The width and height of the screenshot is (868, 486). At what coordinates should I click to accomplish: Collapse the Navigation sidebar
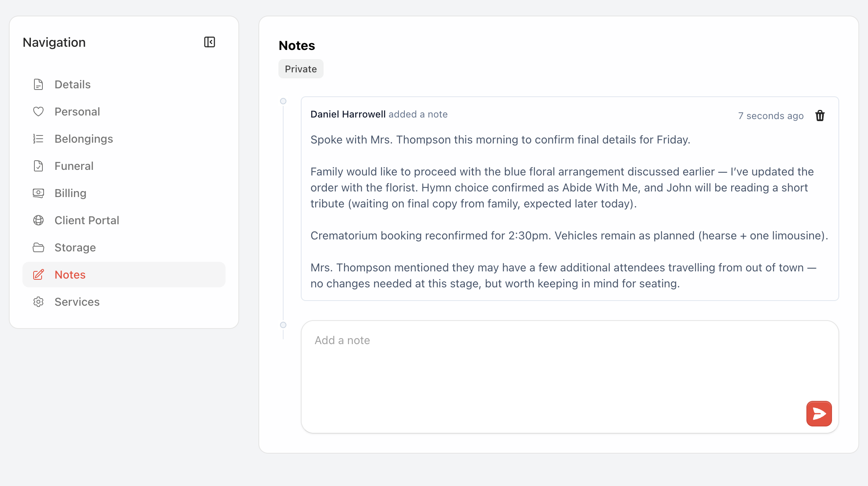210,42
